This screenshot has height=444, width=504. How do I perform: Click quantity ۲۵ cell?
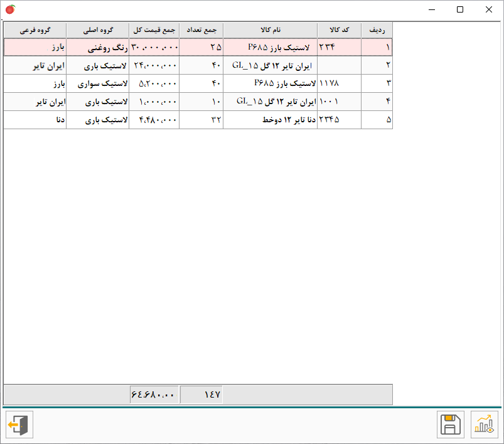(x=201, y=47)
